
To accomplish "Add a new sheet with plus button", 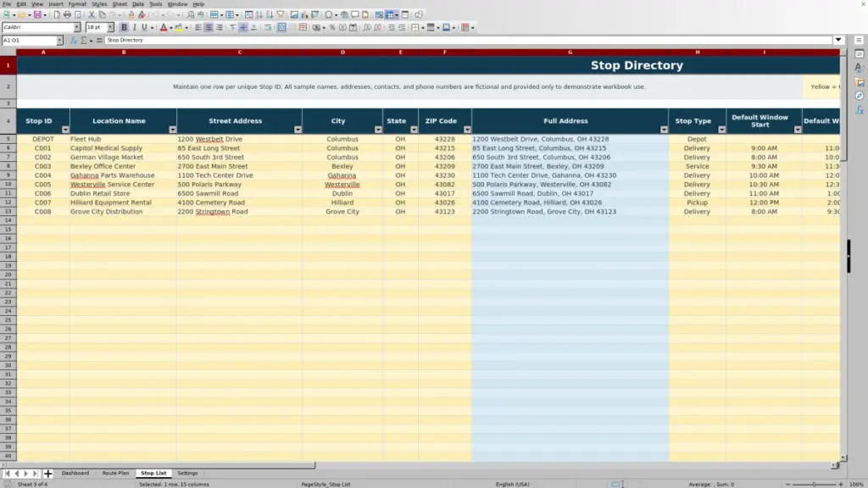I will [47, 473].
